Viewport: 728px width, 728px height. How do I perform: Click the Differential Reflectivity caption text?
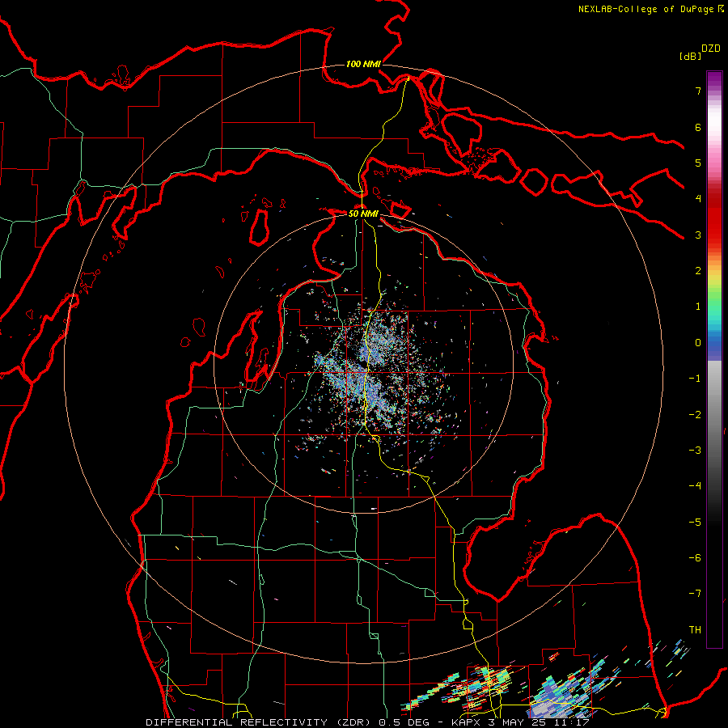pos(368,722)
